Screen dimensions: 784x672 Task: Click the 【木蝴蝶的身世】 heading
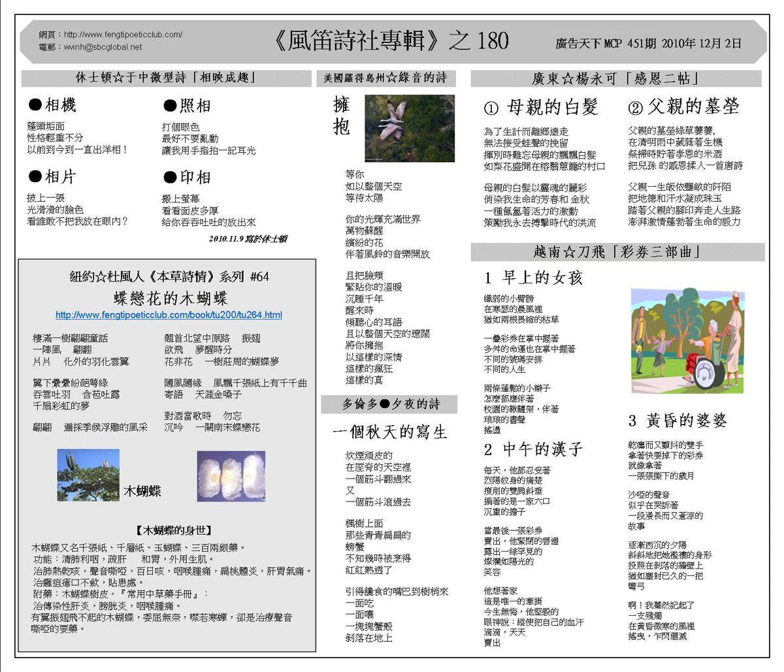(x=173, y=530)
